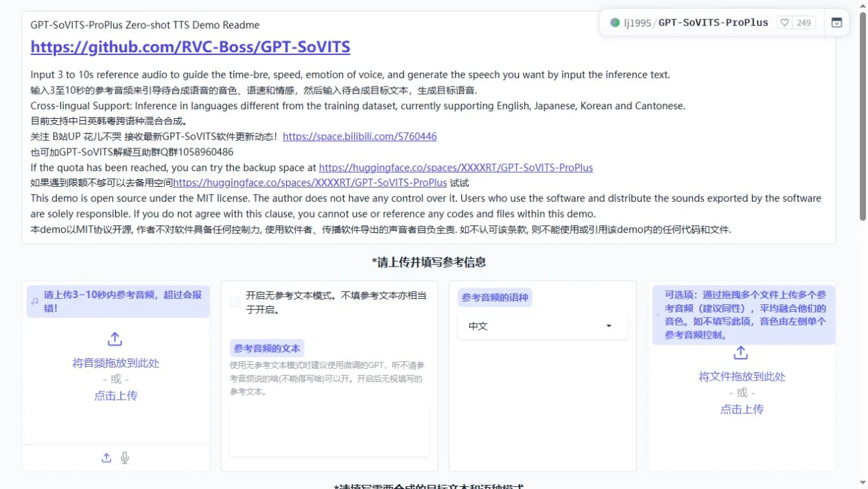Open the space menu icon at top right

point(836,23)
